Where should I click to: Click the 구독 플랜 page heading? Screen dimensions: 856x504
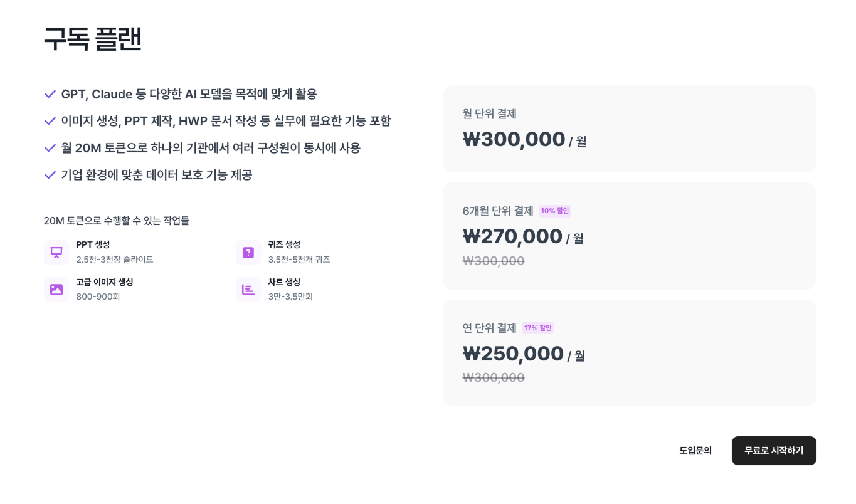point(92,39)
